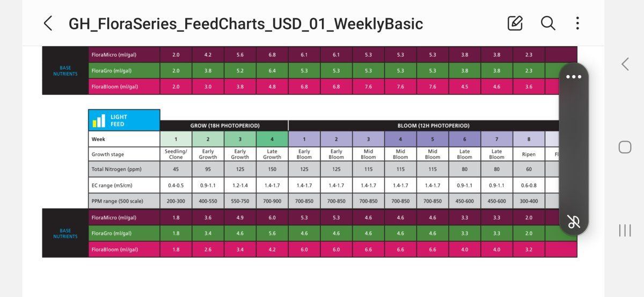Tap the Light Feed bar chart icon
The image size is (644, 297).
pyautogui.click(x=99, y=120)
